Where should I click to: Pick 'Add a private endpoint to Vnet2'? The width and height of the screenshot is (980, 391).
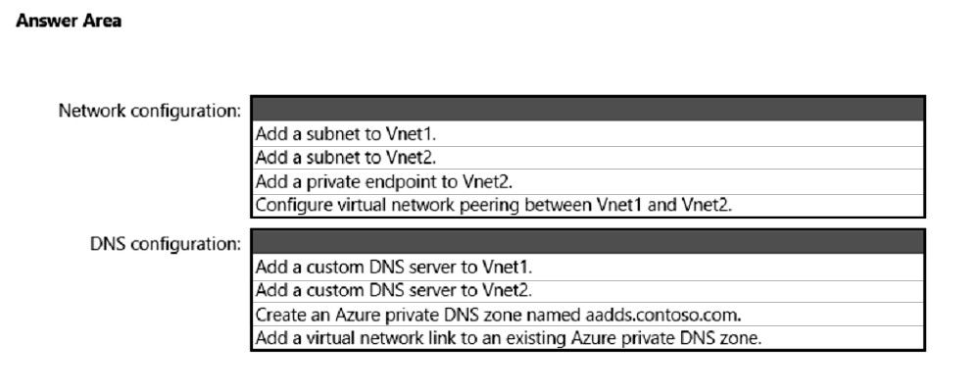(x=587, y=181)
